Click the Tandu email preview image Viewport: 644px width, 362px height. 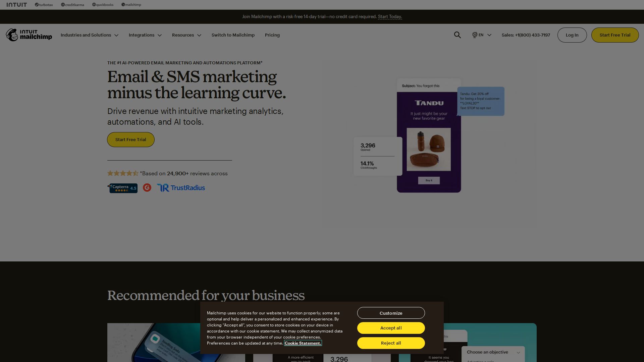point(429,135)
